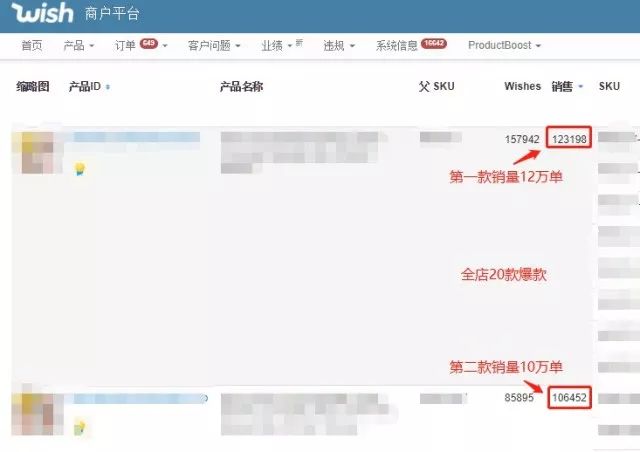Click the lightbulb icon under first product ID
The height and width of the screenshot is (452, 640).
[80, 169]
